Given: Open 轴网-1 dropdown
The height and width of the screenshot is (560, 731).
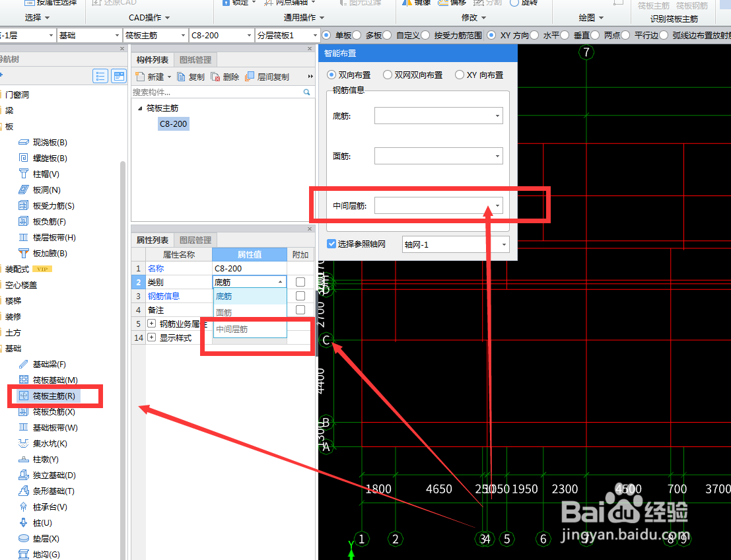Looking at the screenshot, I should [x=504, y=244].
